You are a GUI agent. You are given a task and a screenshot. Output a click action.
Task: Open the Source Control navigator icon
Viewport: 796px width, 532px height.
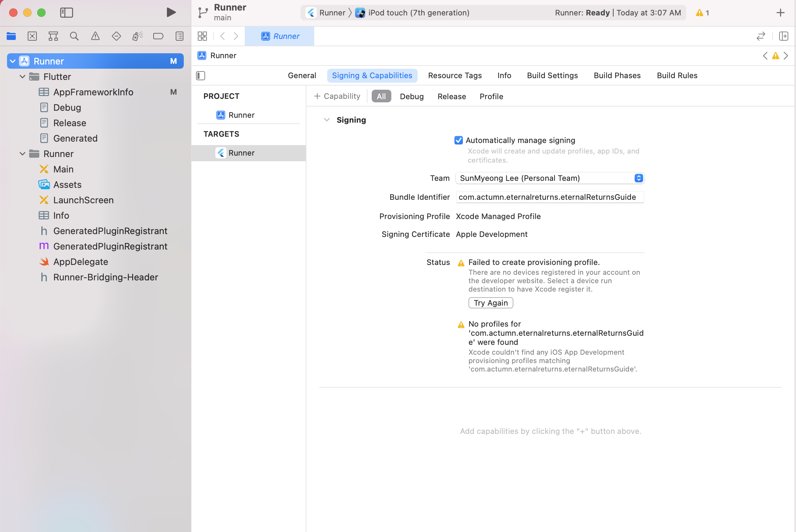32,36
